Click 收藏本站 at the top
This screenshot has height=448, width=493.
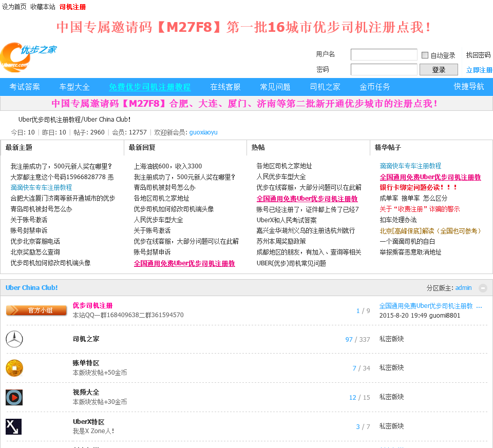click(x=43, y=7)
